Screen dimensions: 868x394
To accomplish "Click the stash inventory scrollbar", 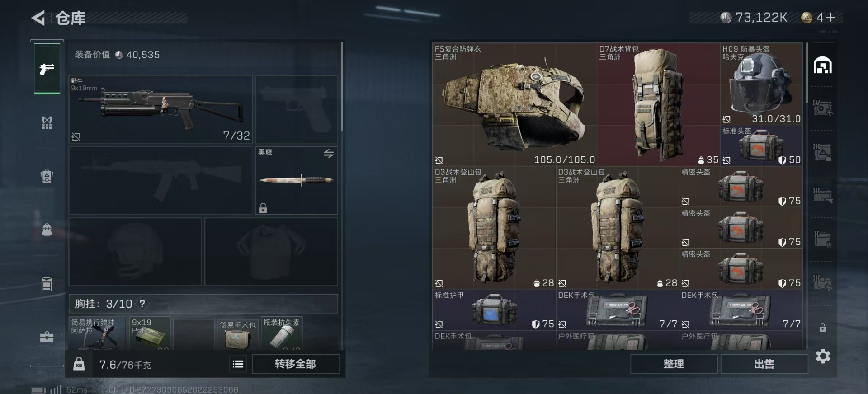I will tap(806, 72).
